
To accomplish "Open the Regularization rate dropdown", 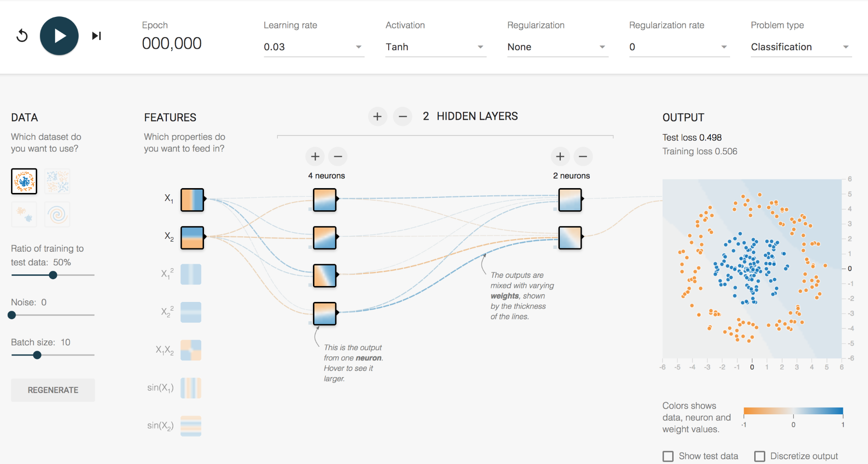I will click(679, 47).
